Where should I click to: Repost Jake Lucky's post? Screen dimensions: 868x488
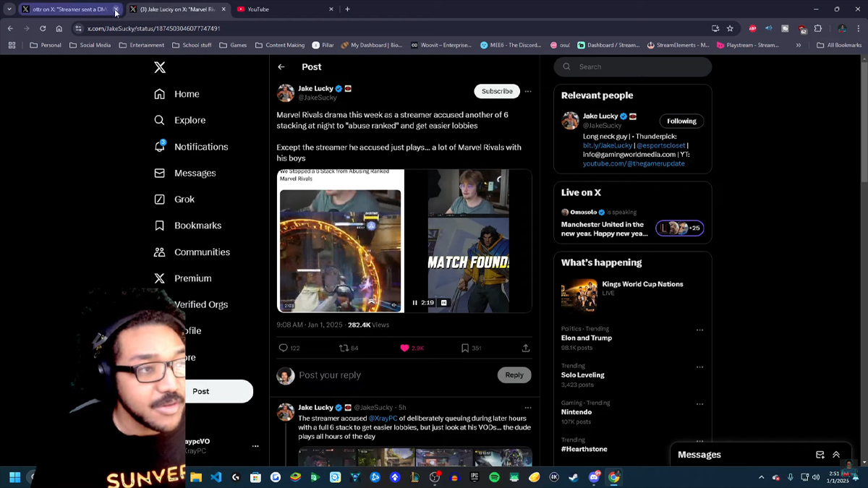(346, 348)
